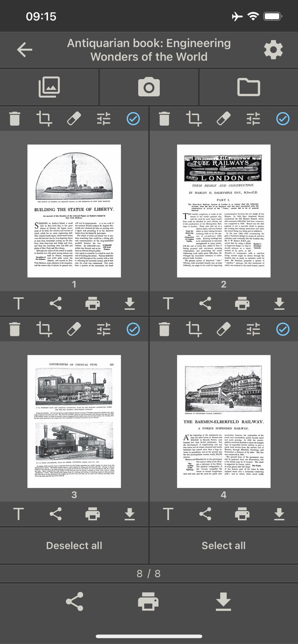Tap the Select all button
This screenshot has height=644, width=298.
coord(224,545)
